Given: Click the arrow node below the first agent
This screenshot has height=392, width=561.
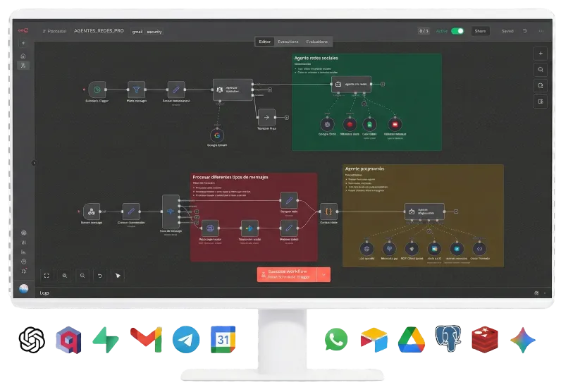Looking at the screenshot, I should click(266, 117).
